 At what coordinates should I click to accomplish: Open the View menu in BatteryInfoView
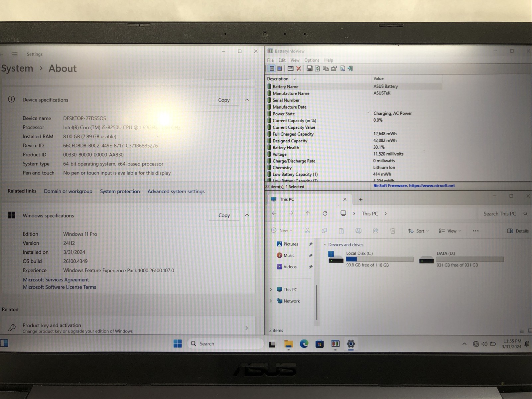[295, 60]
